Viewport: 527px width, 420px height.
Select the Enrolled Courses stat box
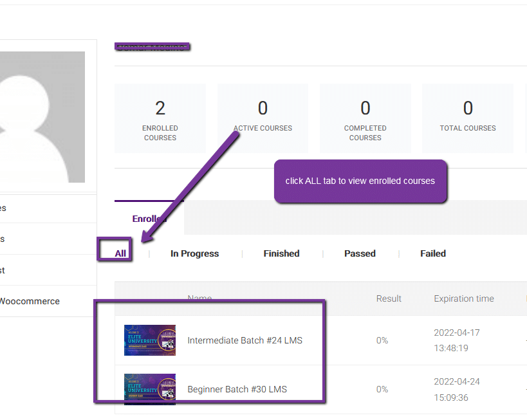(x=160, y=118)
